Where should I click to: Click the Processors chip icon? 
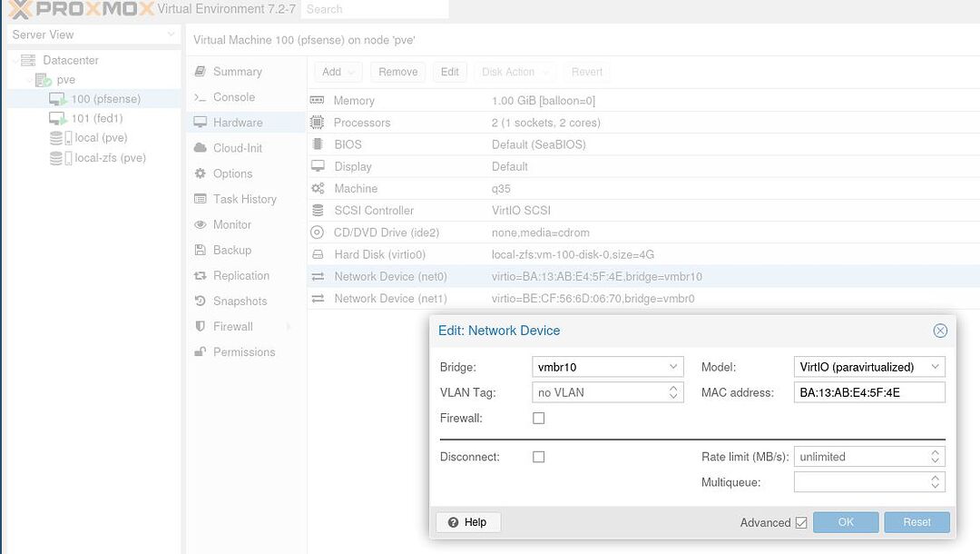click(x=317, y=122)
